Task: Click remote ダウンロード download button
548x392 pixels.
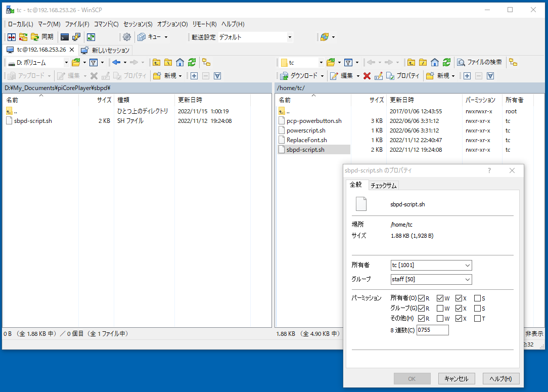Action: [299, 76]
